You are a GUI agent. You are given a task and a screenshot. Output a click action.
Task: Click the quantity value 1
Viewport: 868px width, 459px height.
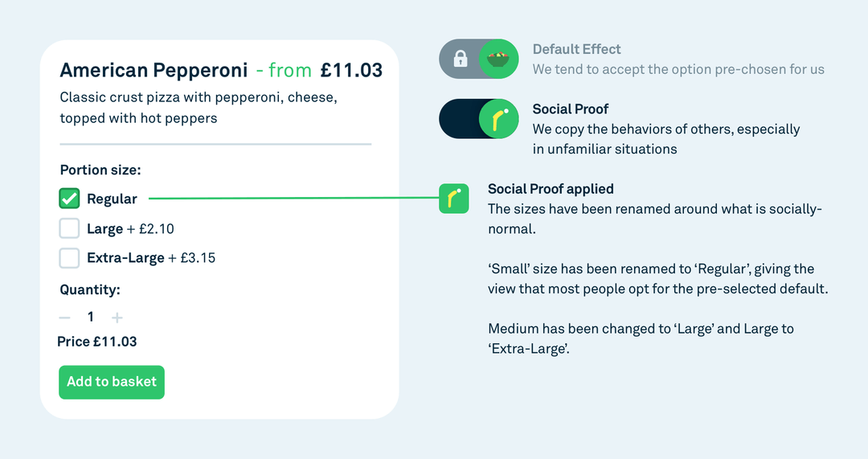(91, 317)
